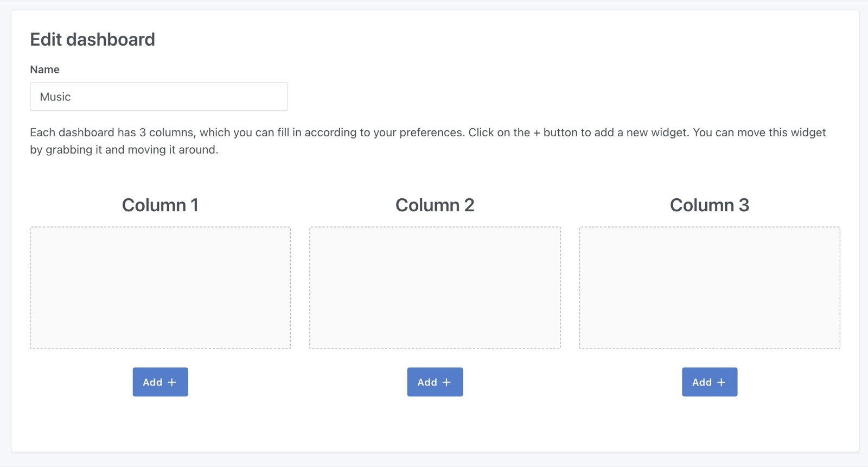Screen dimensions: 868x467
Task: Click the plus icon on Column 3's Add button
Action: pos(723,382)
